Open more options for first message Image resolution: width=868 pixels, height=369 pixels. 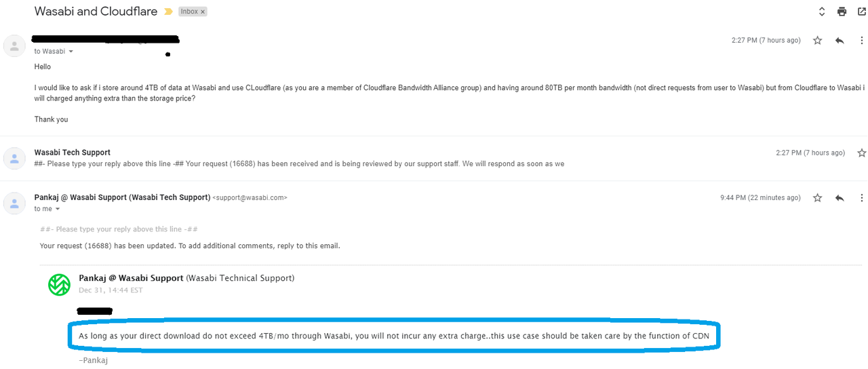pyautogui.click(x=862, y=41)
